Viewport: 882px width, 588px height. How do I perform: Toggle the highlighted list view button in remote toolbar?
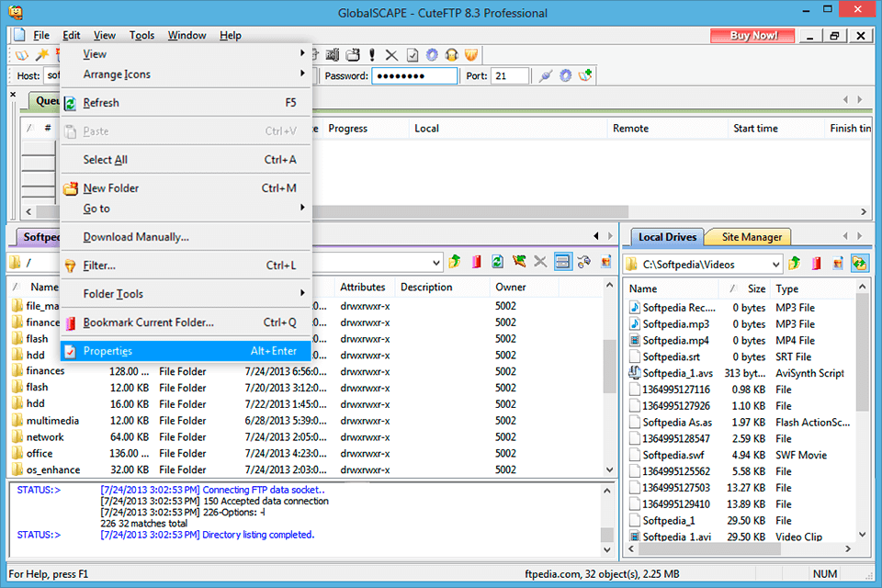point(562,263)
